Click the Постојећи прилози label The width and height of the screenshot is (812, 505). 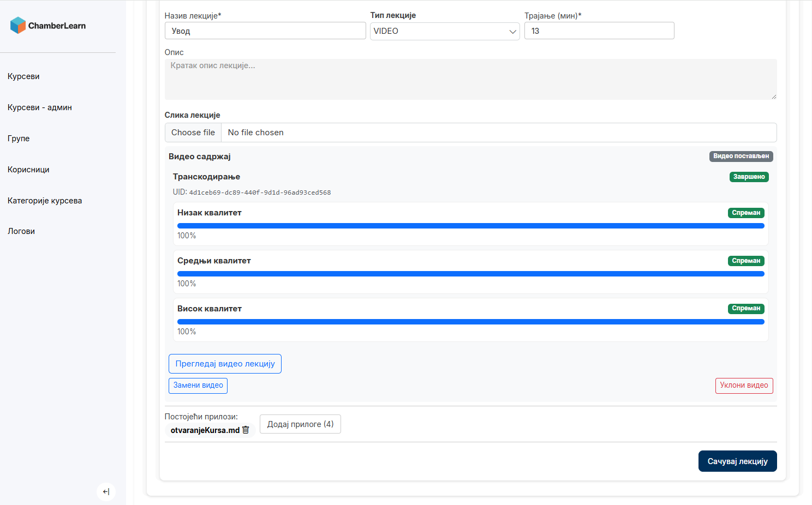[201, 417]
